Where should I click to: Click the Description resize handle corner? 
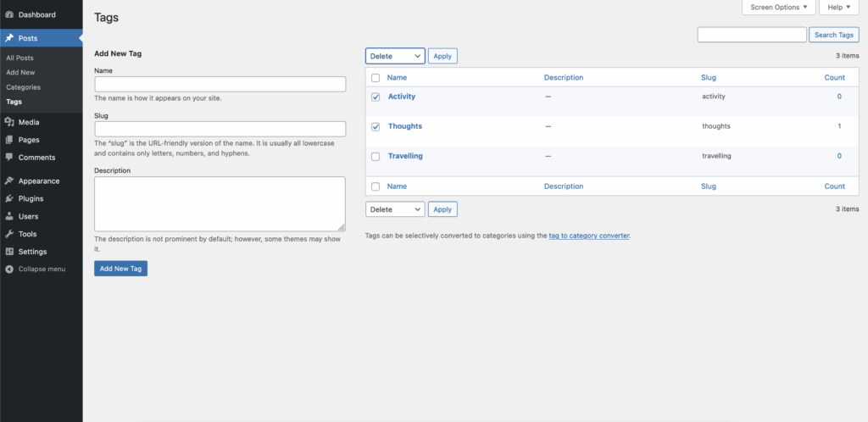click(x=342, y=227)
